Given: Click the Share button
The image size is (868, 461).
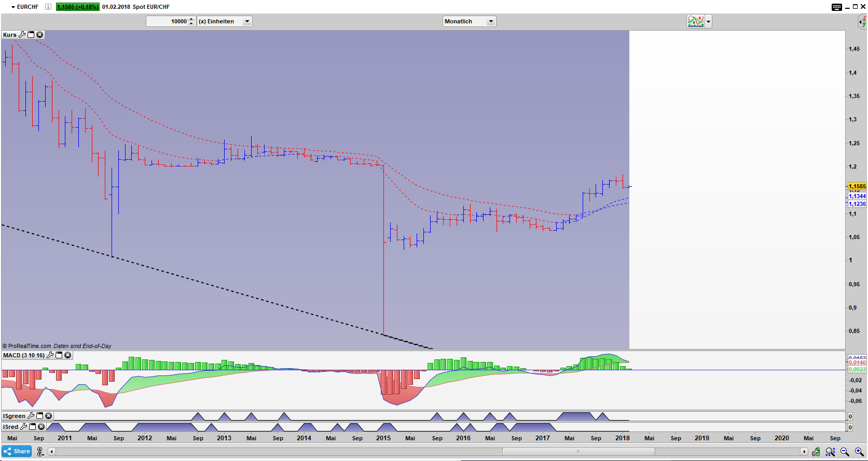Looking at the screenshot, I should [17, 451].
